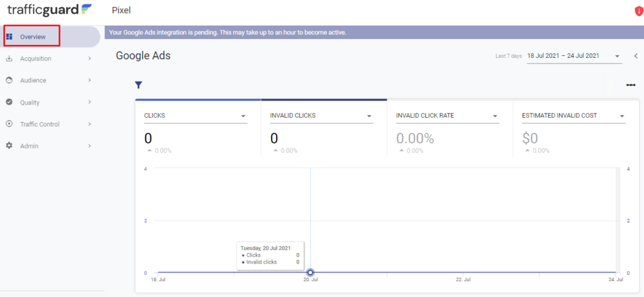Screen dimensions: 644x297
Task: Open the INVALID CLICK RATE dropdown
Action: [495, 116]
